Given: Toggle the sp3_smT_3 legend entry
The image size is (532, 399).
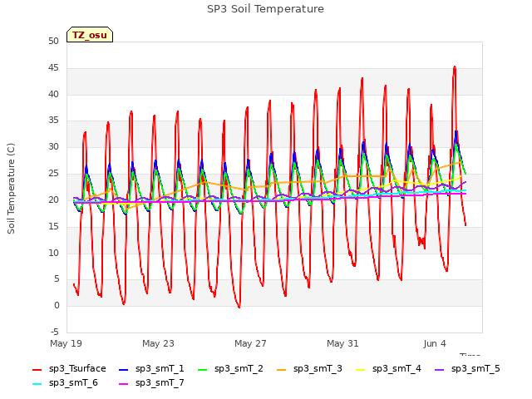Looking at the screenshot, I should 309,369.
